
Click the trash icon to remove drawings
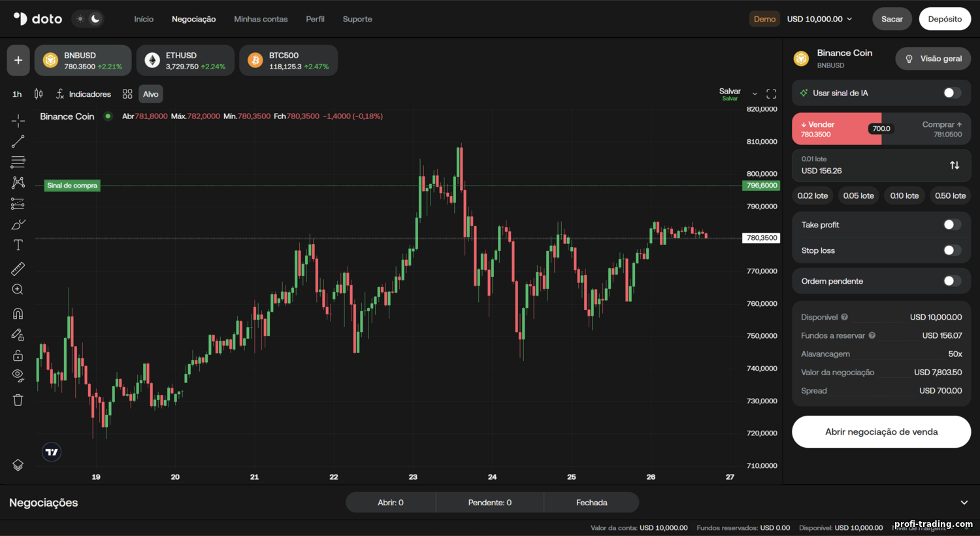click(x=18, y=400)
